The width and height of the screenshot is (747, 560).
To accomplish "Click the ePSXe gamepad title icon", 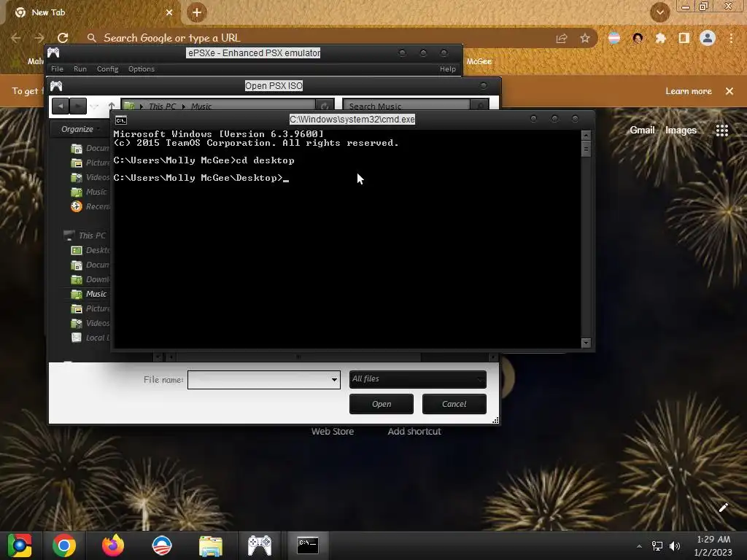I will [53, 52].
